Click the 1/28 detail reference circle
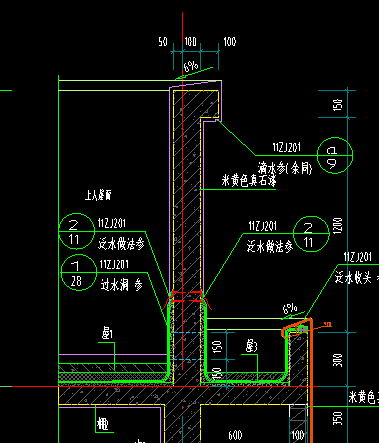The image size is (379, 443). coord(79,273)
